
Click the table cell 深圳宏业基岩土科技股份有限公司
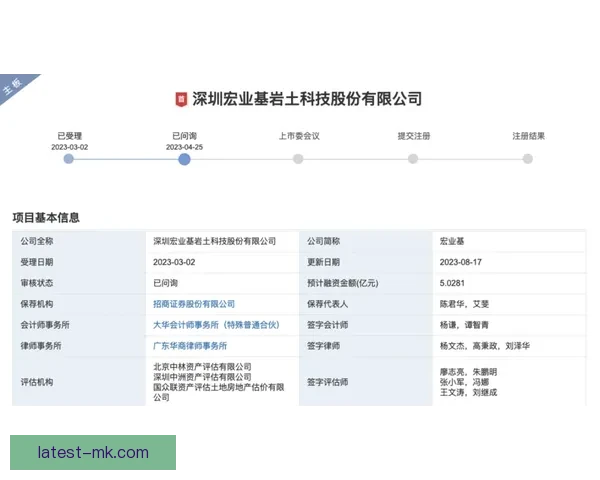[214, 241]
